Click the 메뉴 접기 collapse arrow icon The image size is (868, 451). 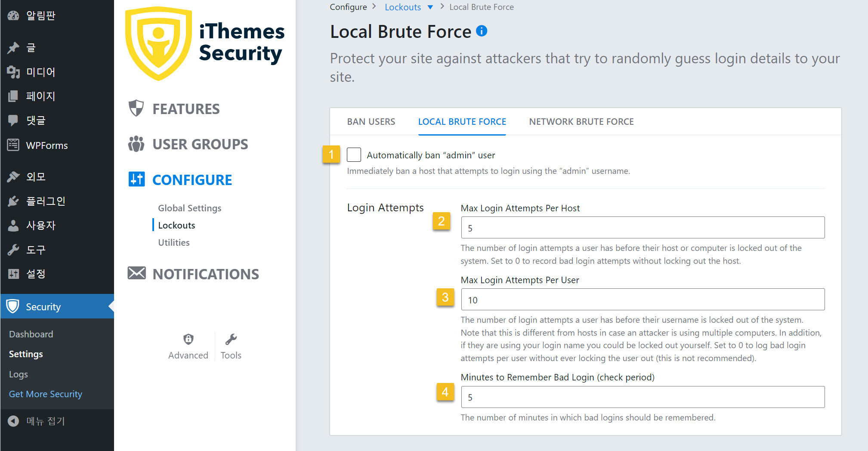[x=13, y=421]
